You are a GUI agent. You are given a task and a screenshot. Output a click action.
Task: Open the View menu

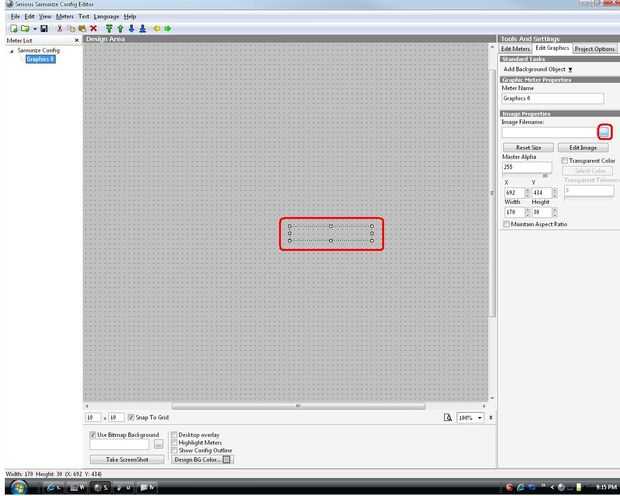point(45,16)
